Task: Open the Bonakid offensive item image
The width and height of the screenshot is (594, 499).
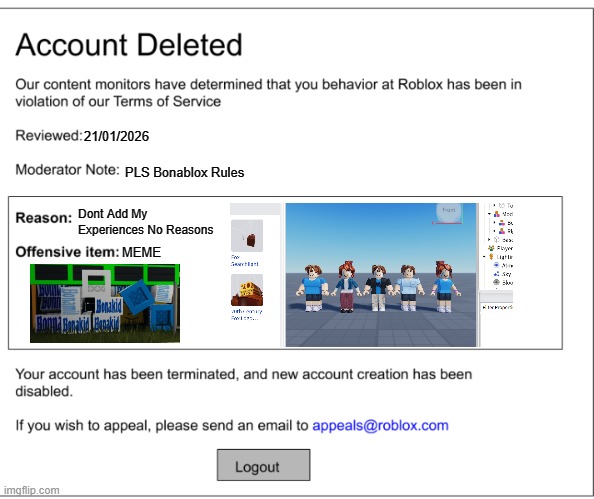Action: point(105,303)
